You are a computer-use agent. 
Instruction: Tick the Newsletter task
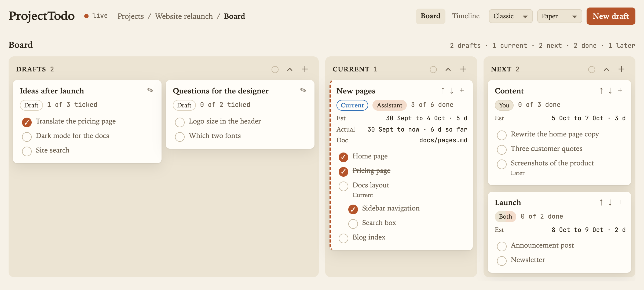502,261
